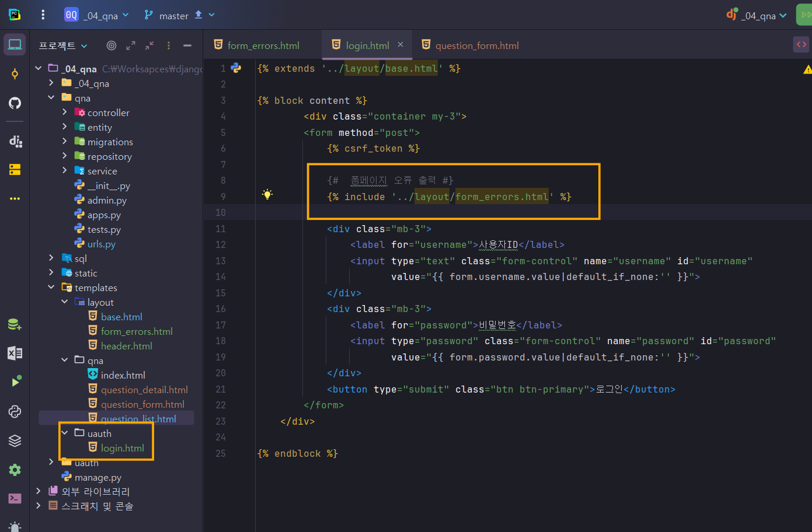Click Collapse All in project panel

pos(149,45)
